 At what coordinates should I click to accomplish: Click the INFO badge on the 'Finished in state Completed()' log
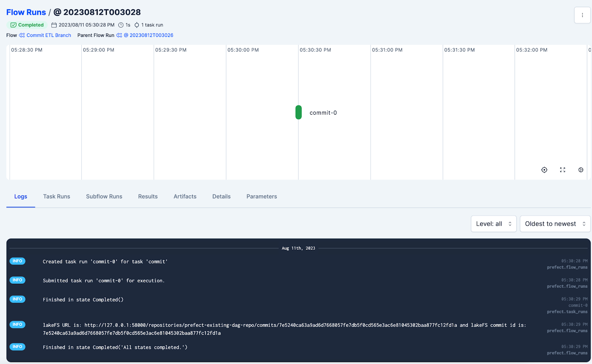[x=17, y=299]
